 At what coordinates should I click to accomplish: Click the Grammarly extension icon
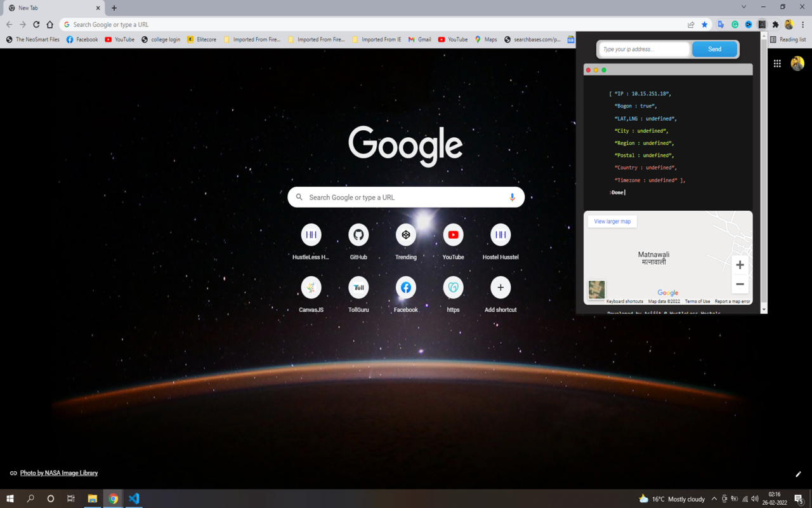click(735, 25)
